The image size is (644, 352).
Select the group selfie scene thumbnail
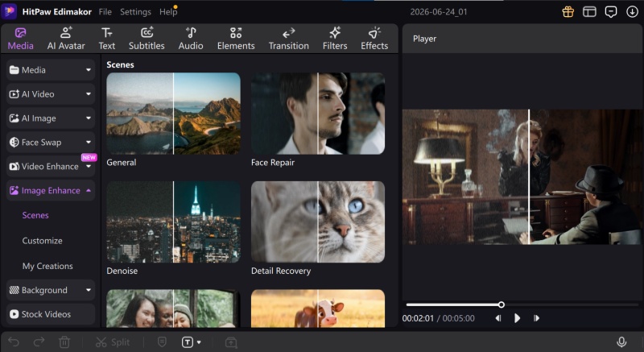[x=173, y=309]
